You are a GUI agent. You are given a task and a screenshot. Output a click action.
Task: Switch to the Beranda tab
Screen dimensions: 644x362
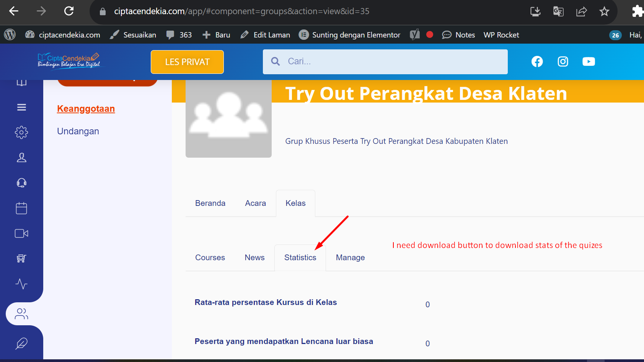pyautogui.click(x=210, y=203)
